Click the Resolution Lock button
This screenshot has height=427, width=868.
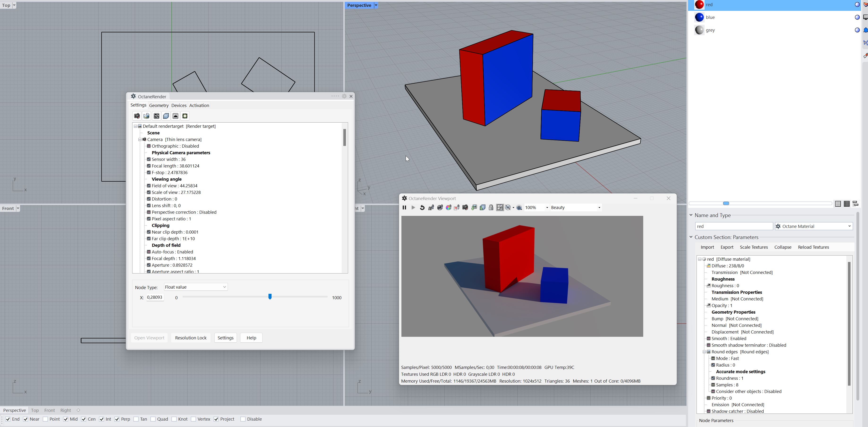pyautogui.click(x=191, y=338)
